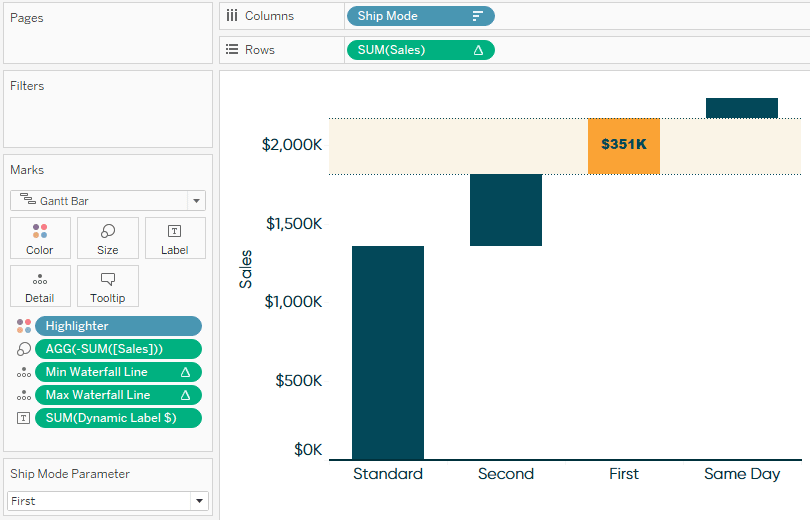The height and width of the screenshot is (520, 810).
Task: Click label icon beside Dynamic Label pill
Action: tap(23, 418)
